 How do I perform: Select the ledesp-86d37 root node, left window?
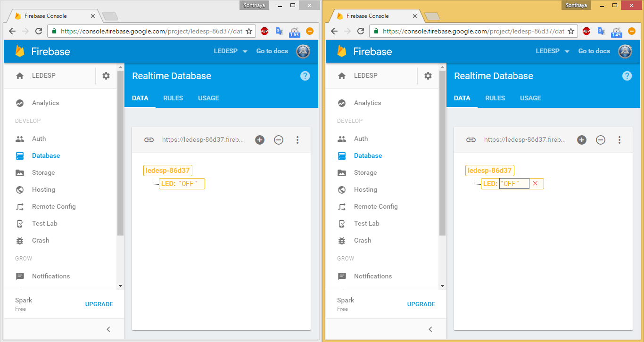(x=168, y=171)
